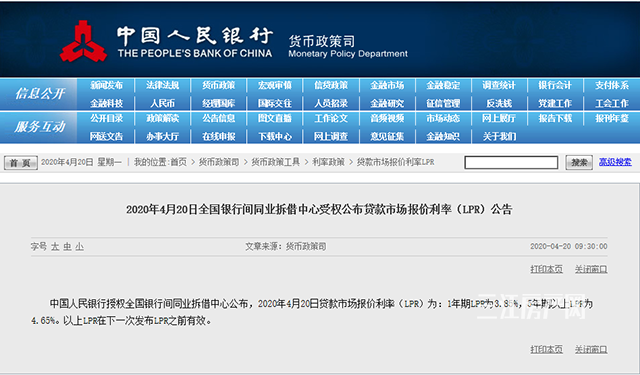Go to 金融市场 section
Screen dimensions: 640x375
coord(387,85)
